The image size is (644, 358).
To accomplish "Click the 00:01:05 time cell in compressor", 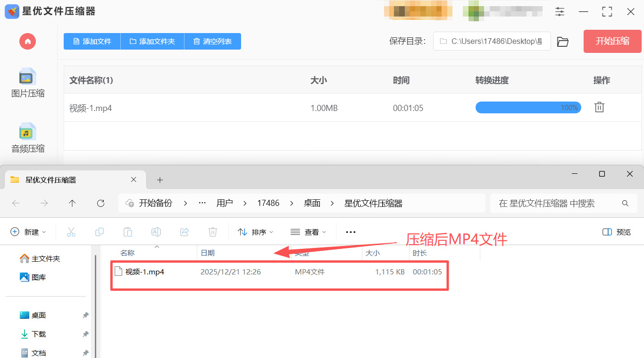I will (408, 108).
